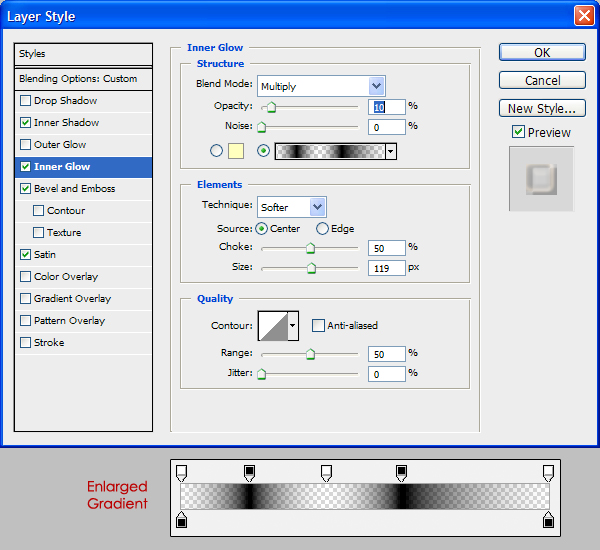600x550 pixels.
Task: Open the Bevel and Emboss settings row
Action: (x=83, y=189)
